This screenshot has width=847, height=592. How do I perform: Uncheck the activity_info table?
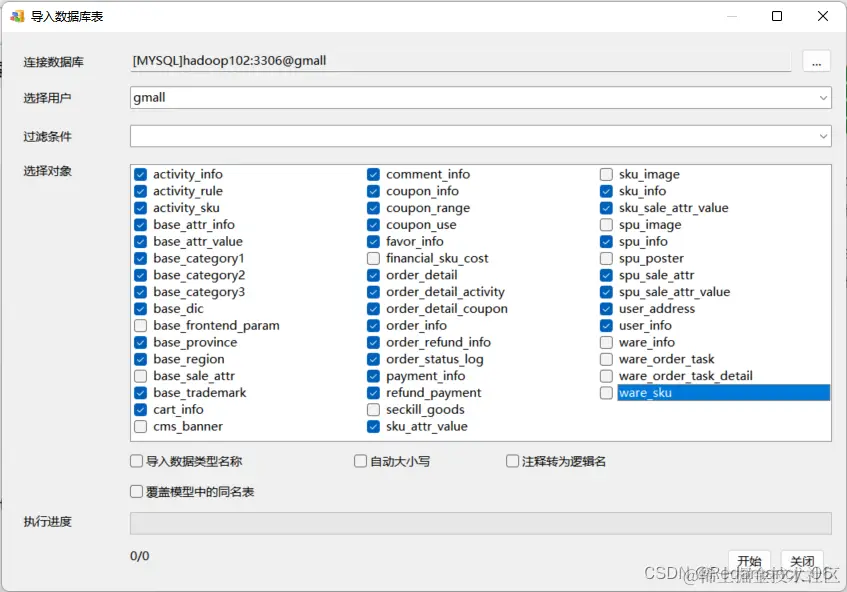click(x=141, y=174)
